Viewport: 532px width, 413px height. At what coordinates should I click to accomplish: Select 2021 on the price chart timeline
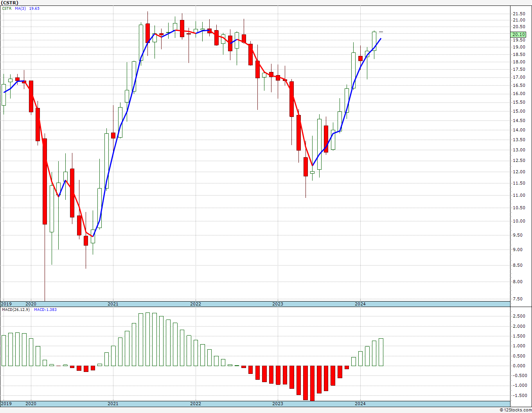point(113,304)
